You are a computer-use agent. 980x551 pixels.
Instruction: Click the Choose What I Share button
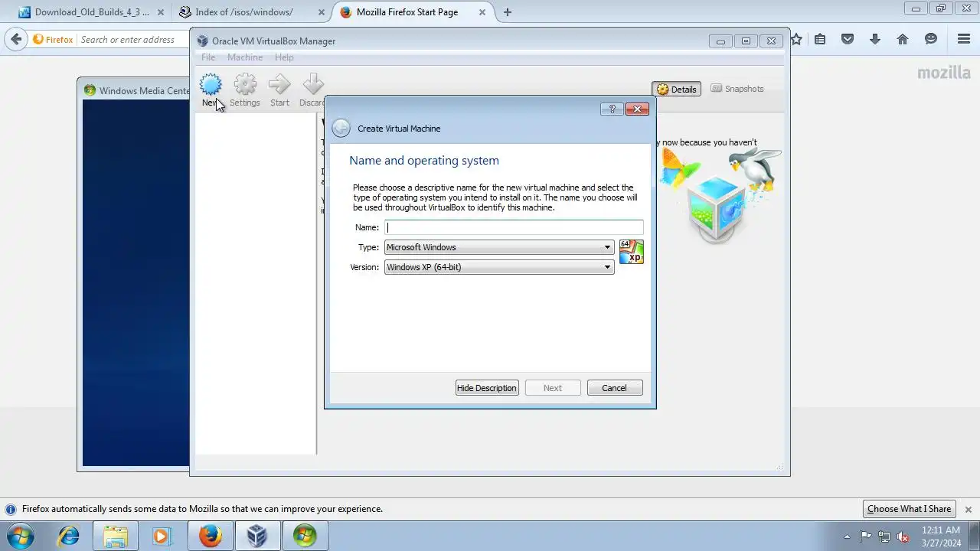click(x=909, y=509)
